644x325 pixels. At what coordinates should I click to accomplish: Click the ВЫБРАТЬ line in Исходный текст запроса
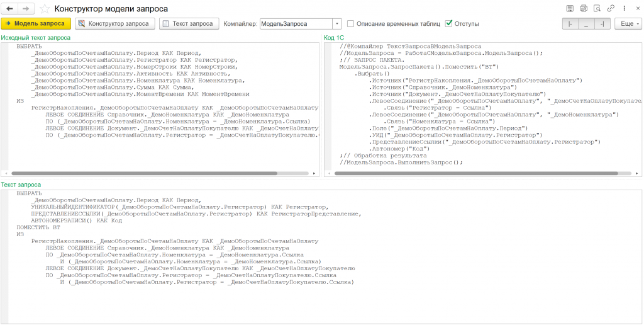29,47
